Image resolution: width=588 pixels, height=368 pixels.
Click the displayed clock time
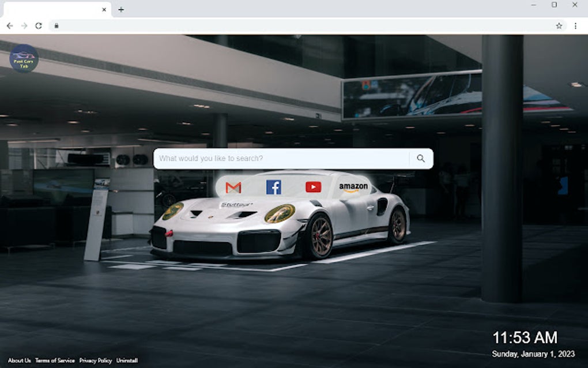pos(526,337)
